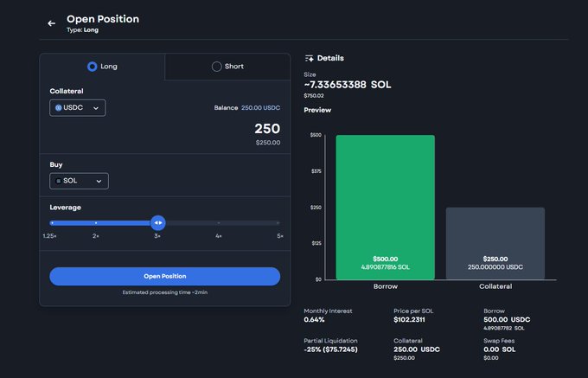The height and width of the screenshot is (378, 588).
Task: Click the Borrow axis label under the chart
Action: [x=385, y=286]
